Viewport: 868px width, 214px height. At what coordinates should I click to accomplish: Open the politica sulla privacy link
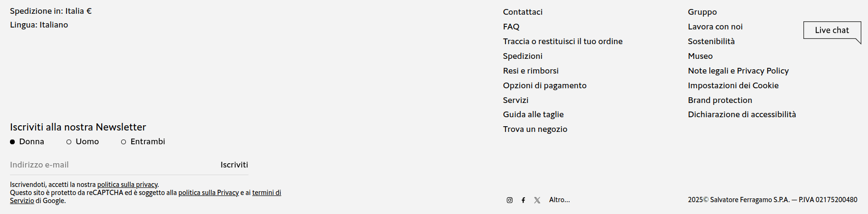click(x=127, y=185)
